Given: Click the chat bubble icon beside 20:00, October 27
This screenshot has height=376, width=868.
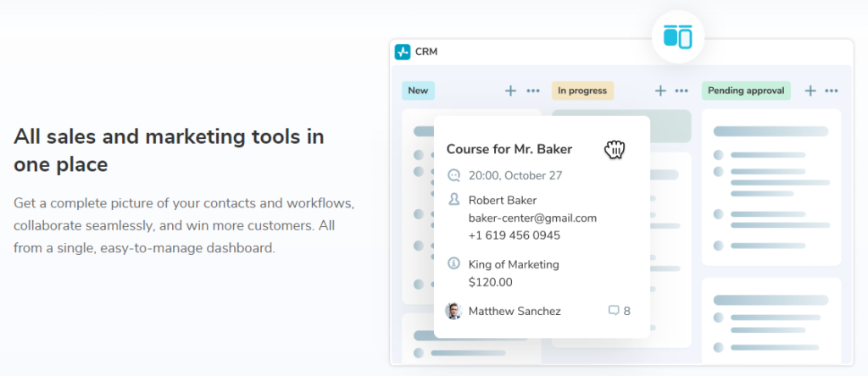Looking at the screenshot, I should tap(454, 176).
